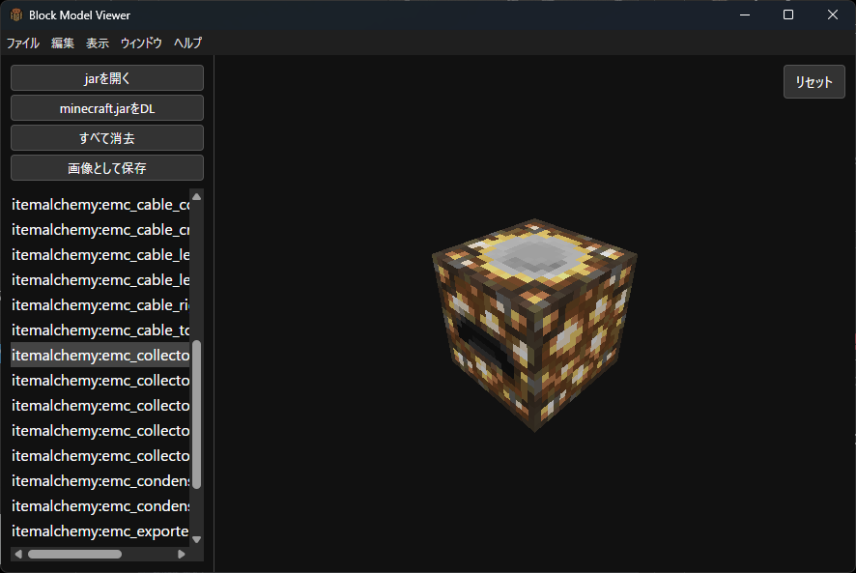This screenshot has width=856, height=573.
Task: Click the model list's scroll down arrow
Action: (197, 539)
